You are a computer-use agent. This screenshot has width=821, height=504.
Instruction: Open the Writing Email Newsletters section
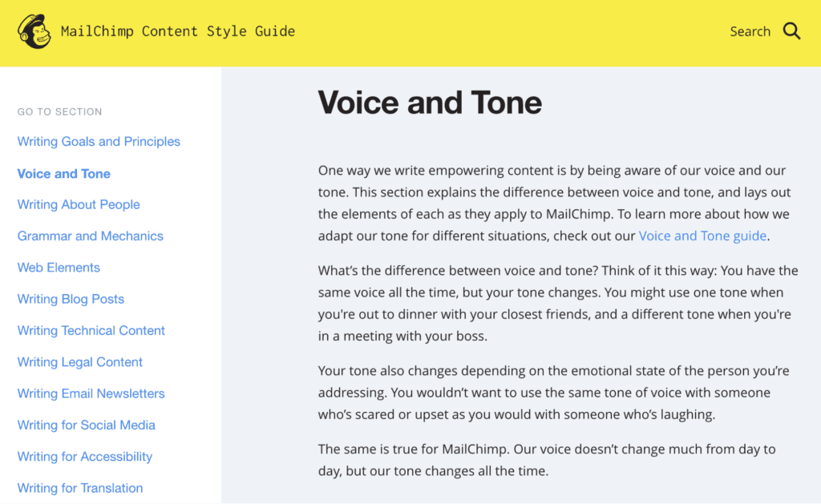tap(91, 393)
